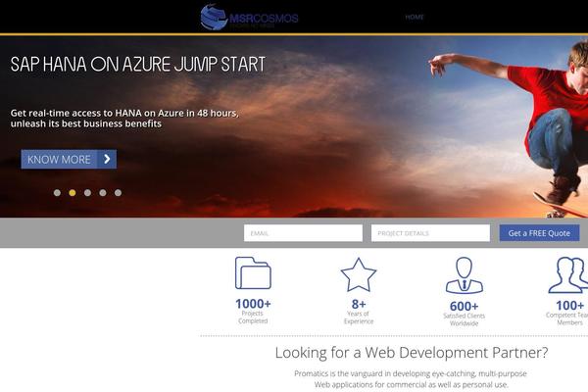The image size is (588, 392).
Task: Click the businessman icon for satisfied clients
Action: point(465,275)
